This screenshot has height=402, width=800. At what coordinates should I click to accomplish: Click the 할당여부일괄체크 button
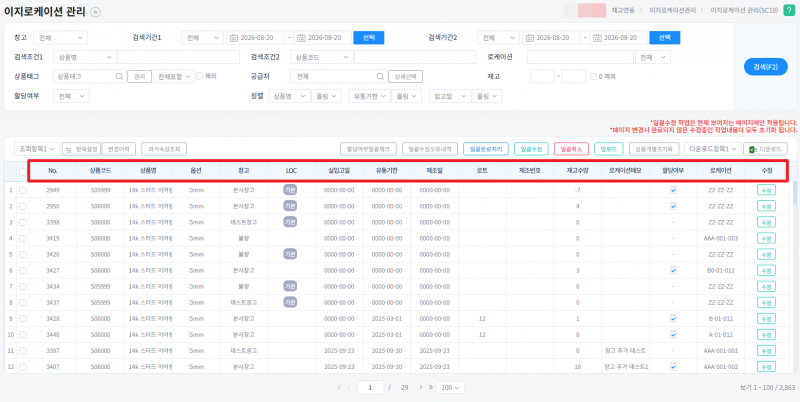tap(368, 148)
